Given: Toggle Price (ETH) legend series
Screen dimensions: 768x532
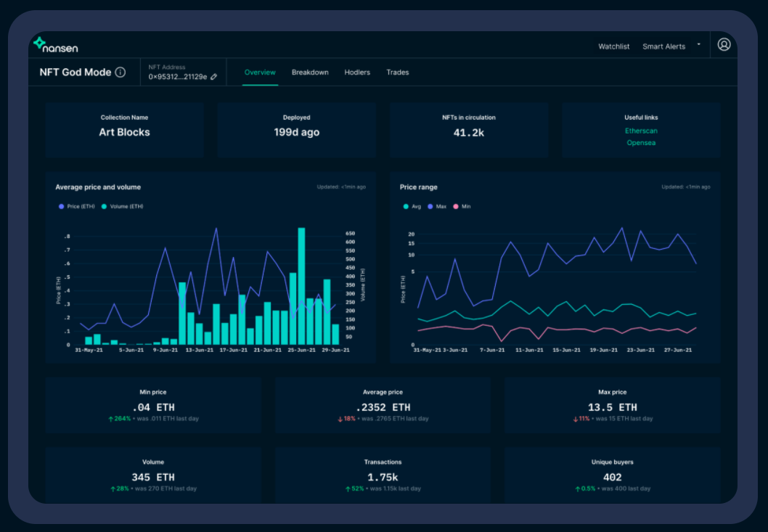Looking at the screenshot, I should (x=76, y=207).
